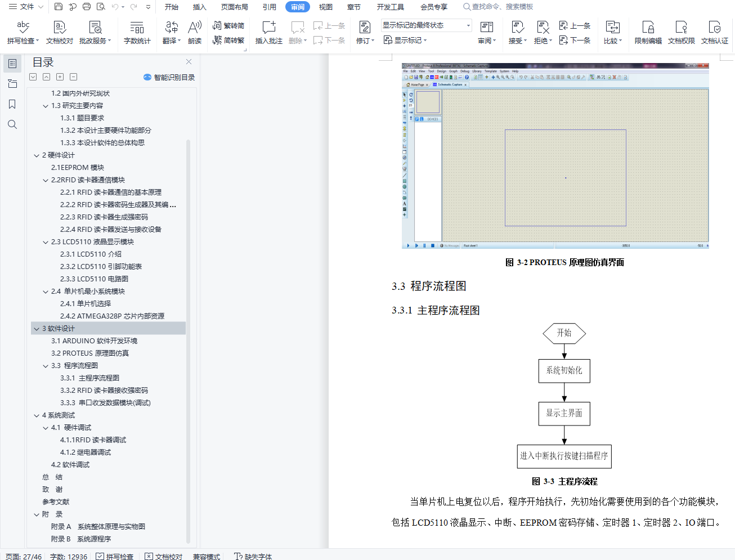The image size is (735, 560).
Task: Switch to the 插入 ribbon tab
Action: (200, 7)
